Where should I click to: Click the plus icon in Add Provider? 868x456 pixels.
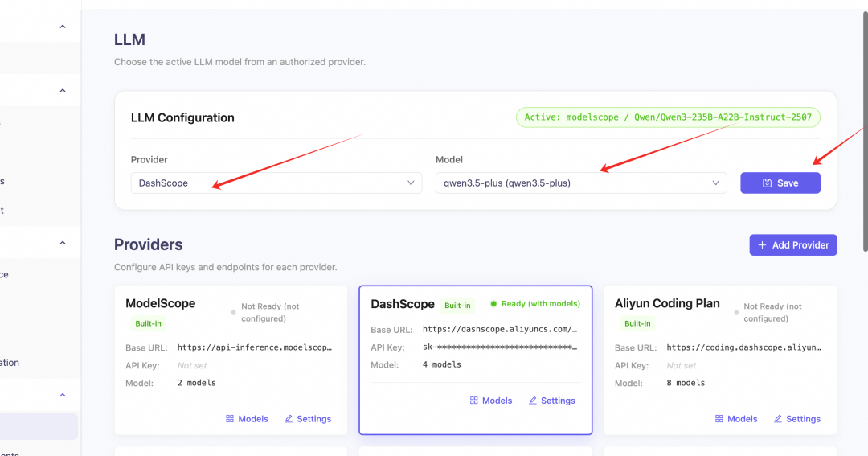coord(762,245)
